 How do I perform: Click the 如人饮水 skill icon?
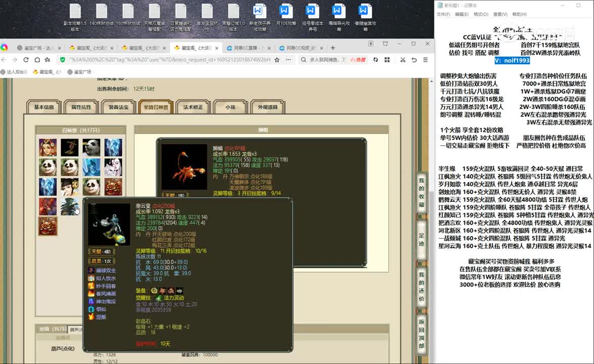point(91,278)
